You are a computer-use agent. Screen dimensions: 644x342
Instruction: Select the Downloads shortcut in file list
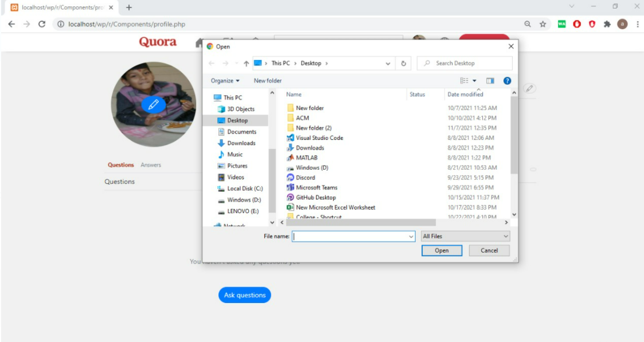click(x=305, y=148)
